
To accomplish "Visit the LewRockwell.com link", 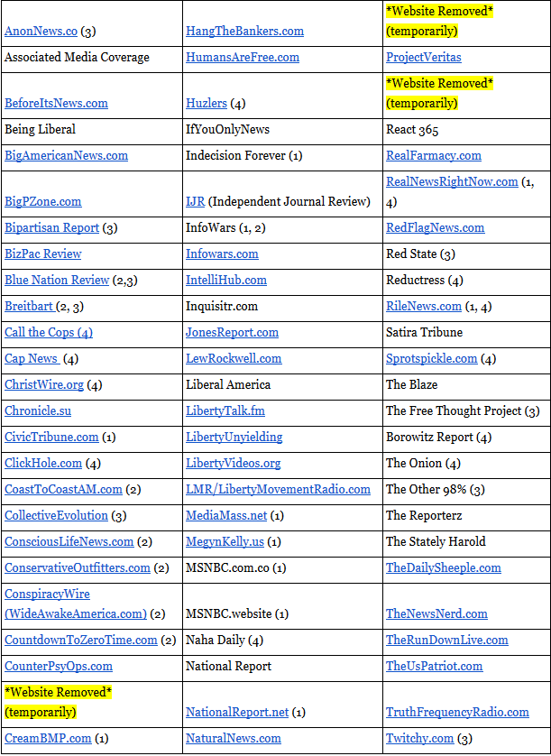I will 234,359.
